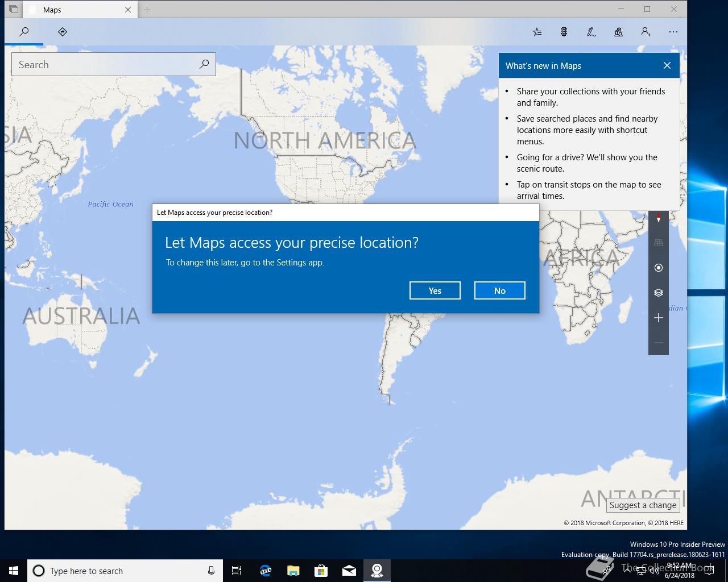The image size is (728, 582).
Task: Click the Maps app taskbar icon
Action: click(377, 571)
